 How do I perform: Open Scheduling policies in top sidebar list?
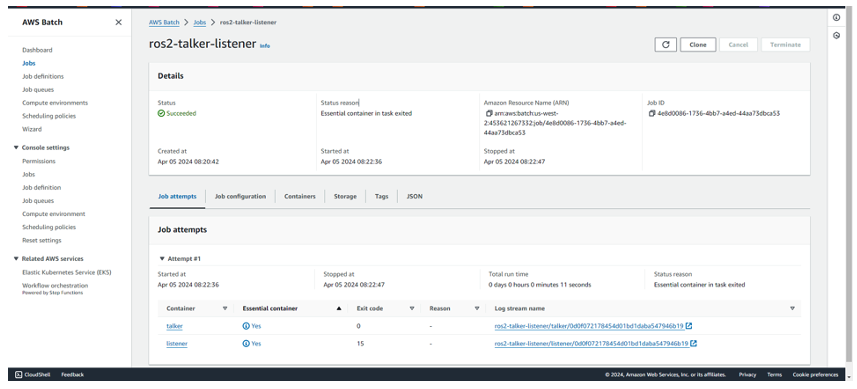tap(49, 116)
